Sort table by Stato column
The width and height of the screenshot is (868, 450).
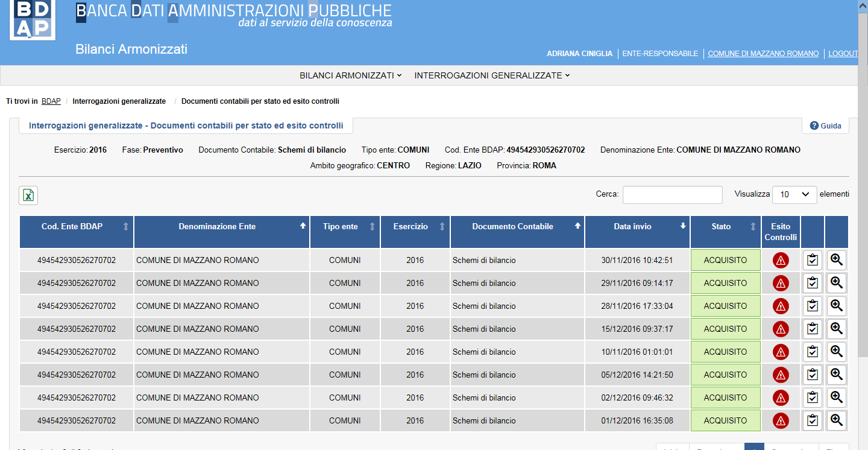click(x=726, y=232)
